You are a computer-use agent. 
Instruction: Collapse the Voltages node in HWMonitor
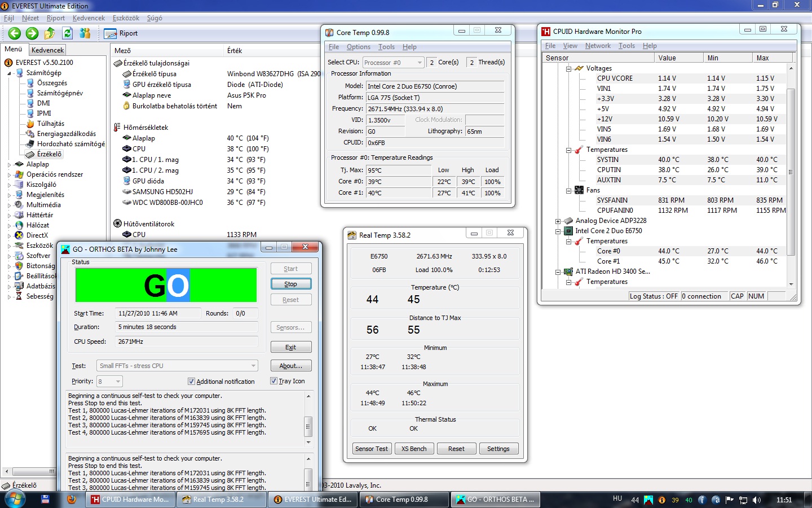(x=568, y=69)
